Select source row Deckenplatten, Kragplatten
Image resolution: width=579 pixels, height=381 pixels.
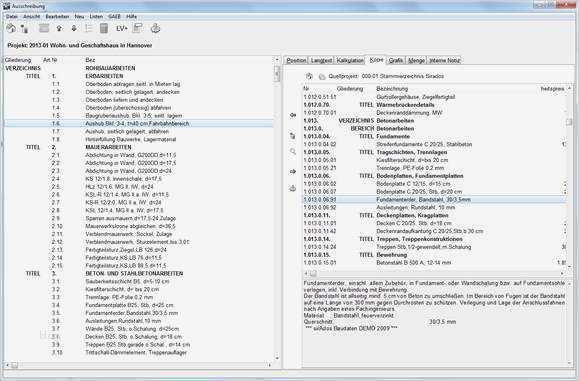[x=434, y=215]
